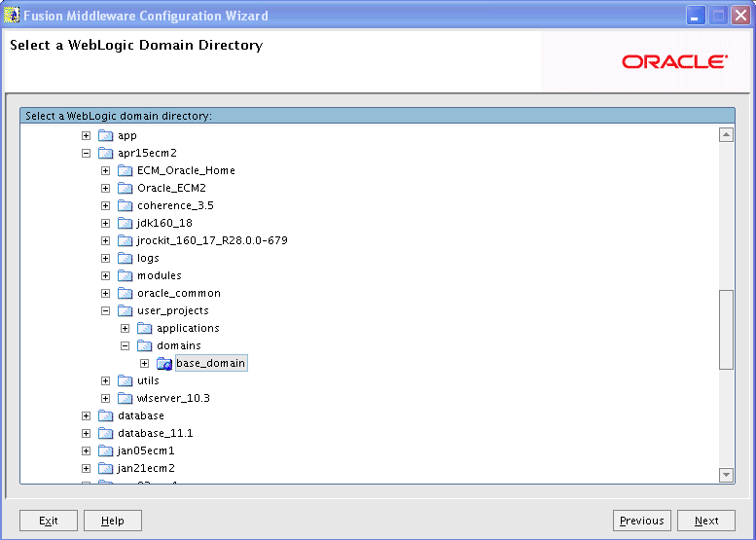756x540 pixels.
Task: Click the wlserver_10.3 folder icon
Action: (x=125, y=398)
